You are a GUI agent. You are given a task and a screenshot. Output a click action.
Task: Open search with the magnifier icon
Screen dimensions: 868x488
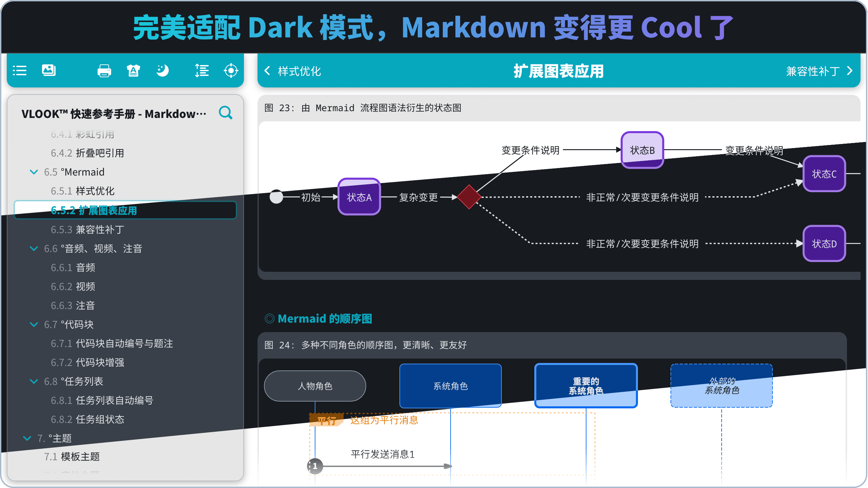(226, 113)
